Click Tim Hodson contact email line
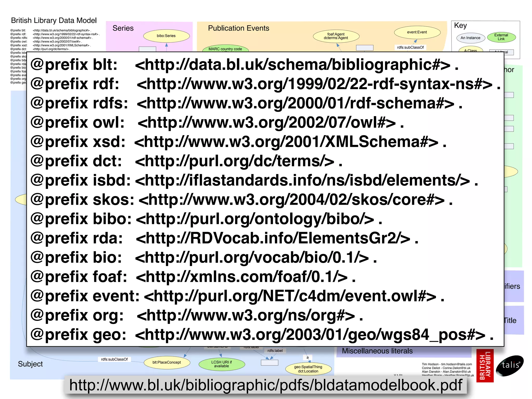This screenshot has width=532, height=399. click(447, 364)
